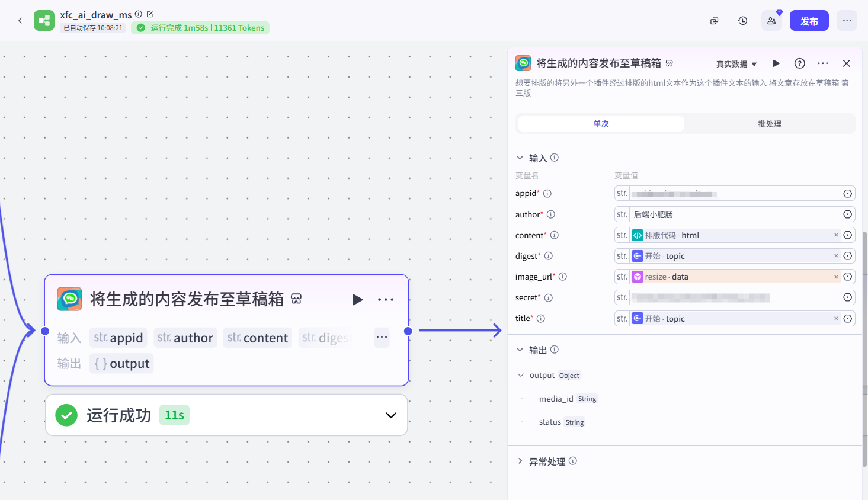Open variable selector for appid
The width and height of the screenshot is (868, 500).
pos(848,194)
